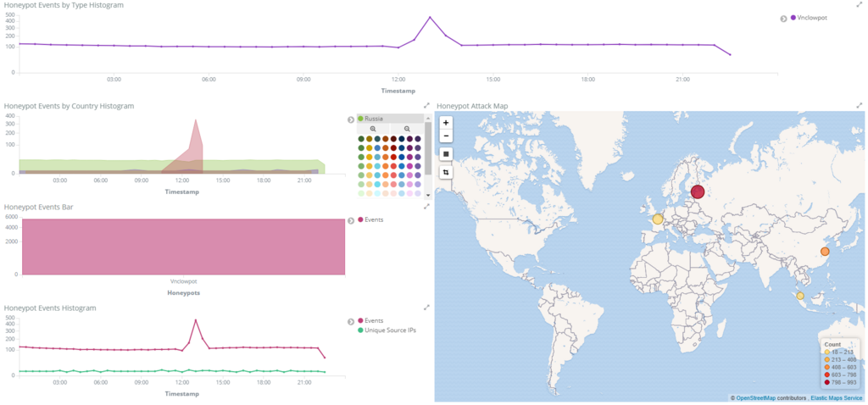The width and height of the screenshot is (868, 405).
Task: Click the filter-for-value magnifier plus icon
Action: click(x=373, y=128)
